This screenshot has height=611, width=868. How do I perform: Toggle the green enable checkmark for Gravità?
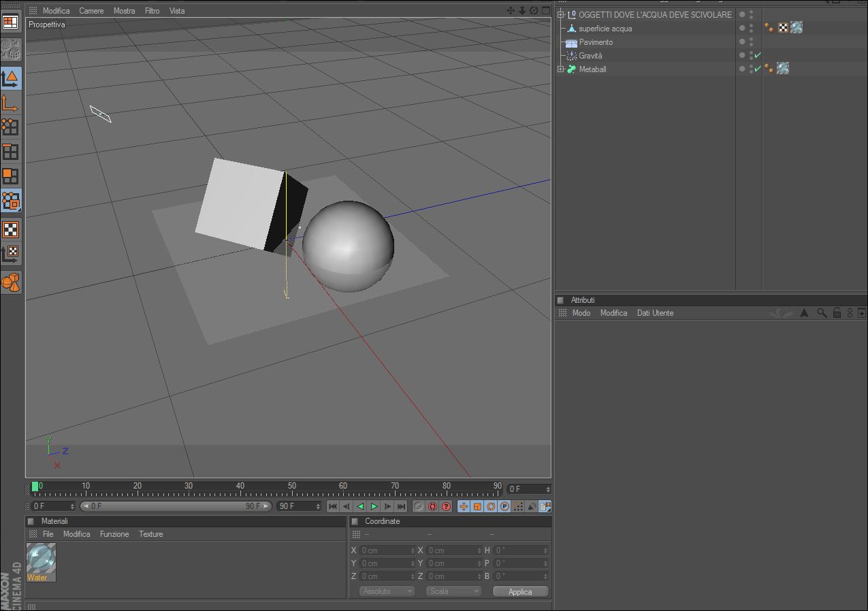(758, 56)
